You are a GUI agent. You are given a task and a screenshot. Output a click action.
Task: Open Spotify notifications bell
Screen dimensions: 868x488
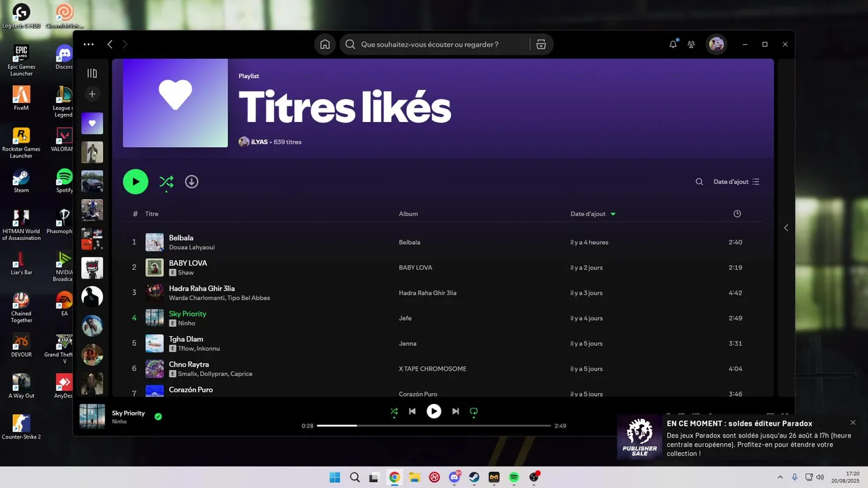673,44
